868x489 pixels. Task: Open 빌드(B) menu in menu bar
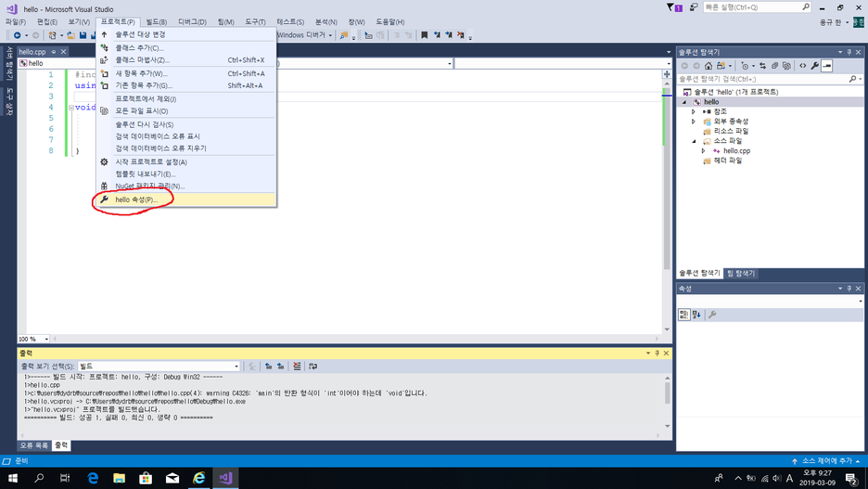(x=156, y=21)
